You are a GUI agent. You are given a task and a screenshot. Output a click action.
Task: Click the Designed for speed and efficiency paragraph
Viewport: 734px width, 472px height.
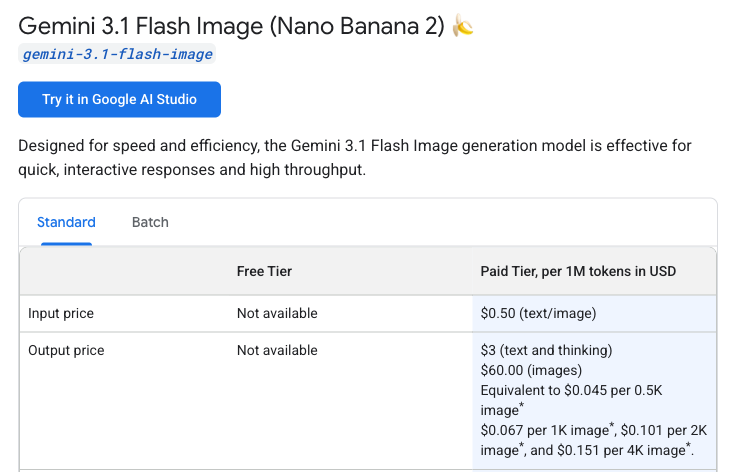point(354,157)
